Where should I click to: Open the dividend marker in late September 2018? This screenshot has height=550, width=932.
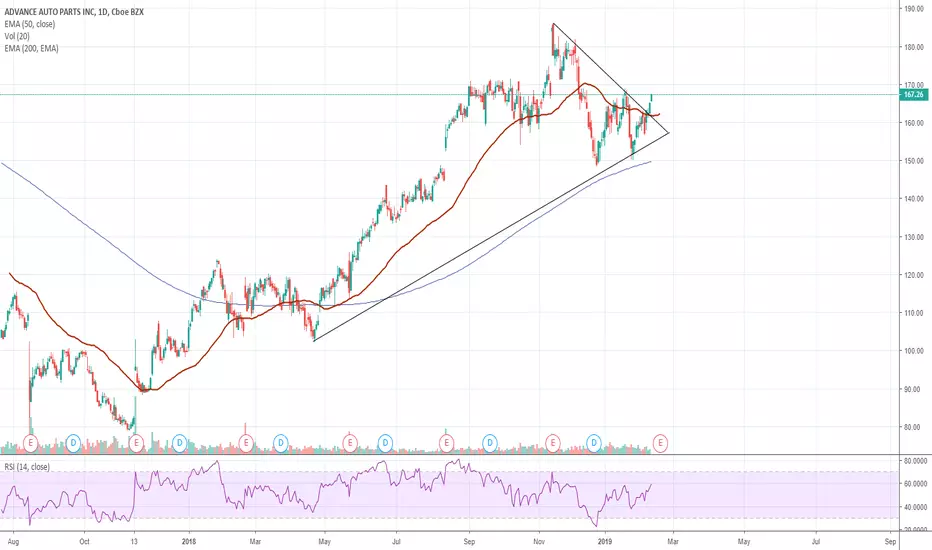click(490, 443)
